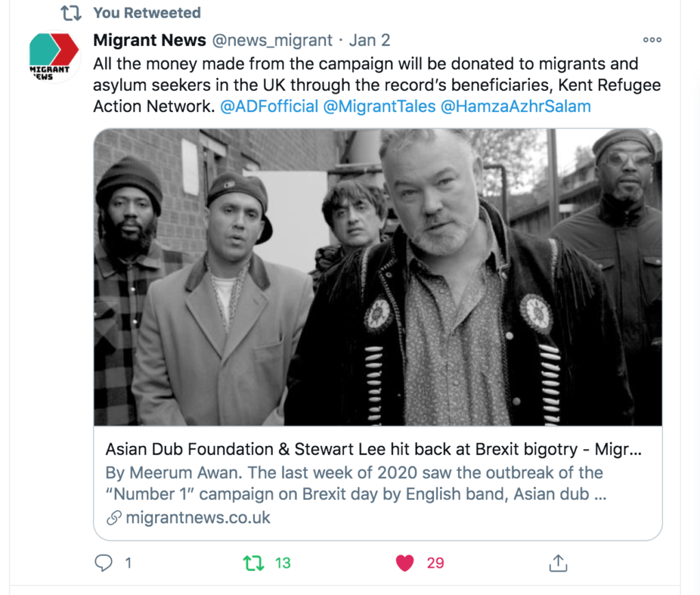This screenshot has width=700, height=595.
Task: Click the retweet arrows icon beside You Retweeted
Action: click(71, 13)
